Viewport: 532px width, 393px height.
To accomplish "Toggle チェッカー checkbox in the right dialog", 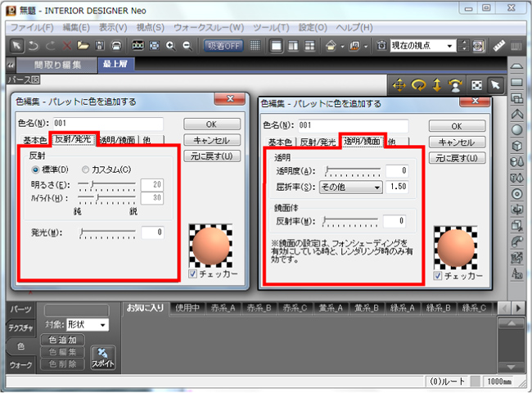I will (439, 276).
